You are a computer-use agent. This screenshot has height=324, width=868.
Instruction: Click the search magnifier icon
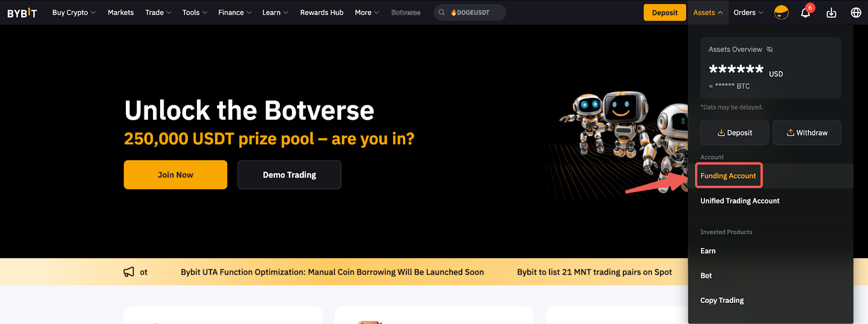(442, 12)
